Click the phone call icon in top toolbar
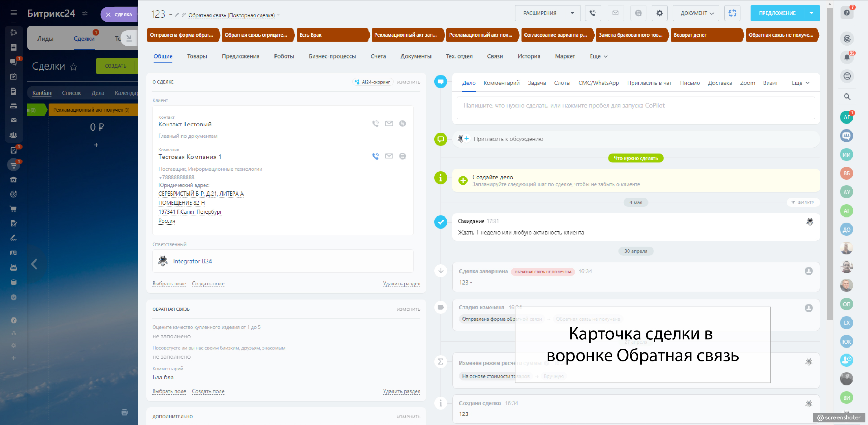Viewport: 868px width, 425px height. point(593,13)
